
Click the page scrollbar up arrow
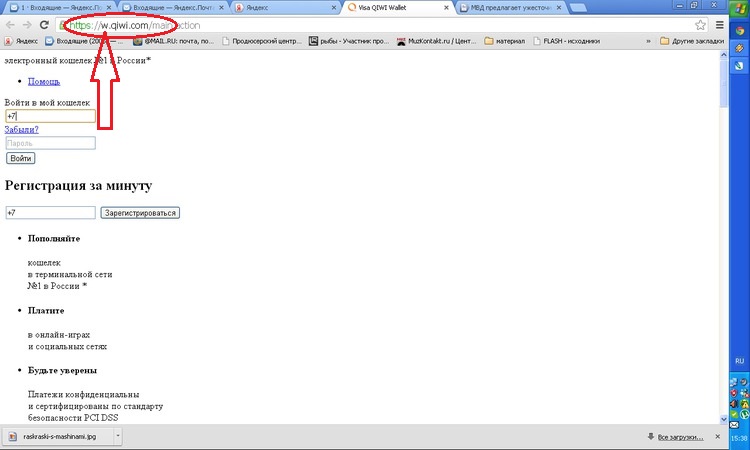coord(723,55)
